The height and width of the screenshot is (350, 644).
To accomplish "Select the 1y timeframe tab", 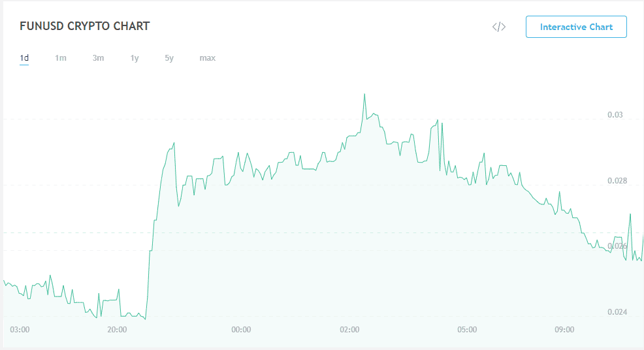I will [135, 58].
